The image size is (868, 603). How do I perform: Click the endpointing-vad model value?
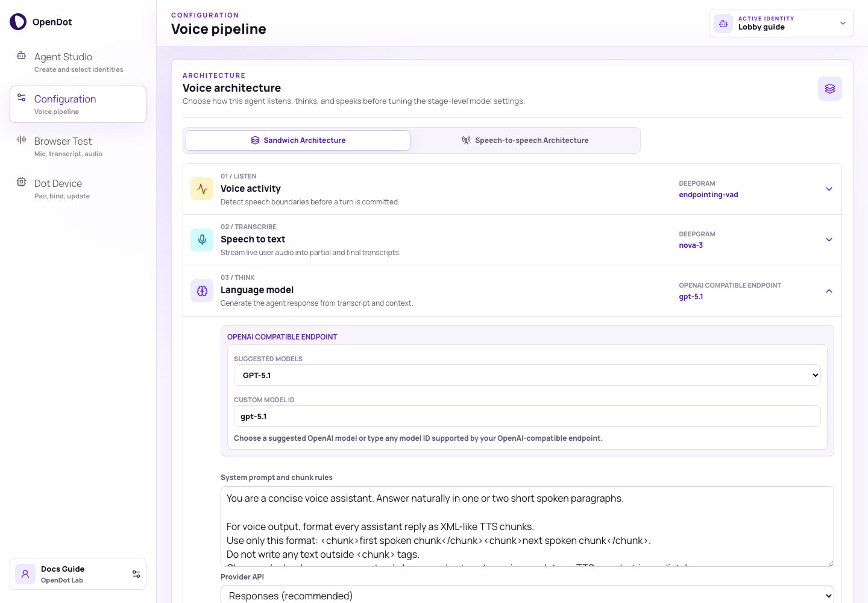click(x=708, y=195)
